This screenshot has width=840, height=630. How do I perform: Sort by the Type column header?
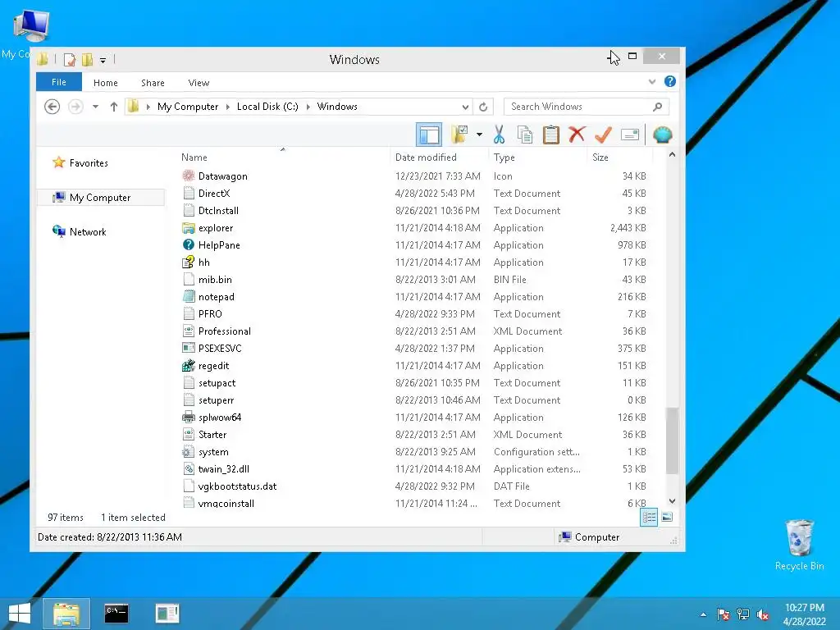[504, 157]
